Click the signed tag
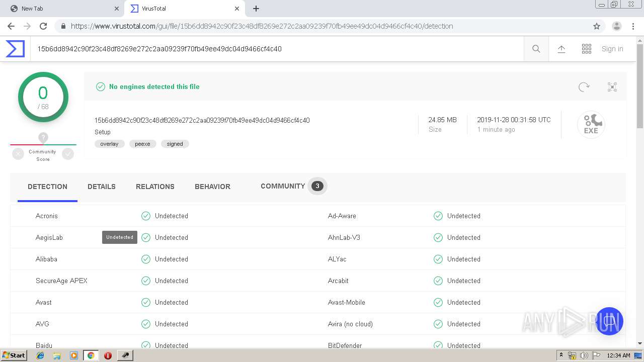This screenshot has width=644, height=362. click(175, 144)
